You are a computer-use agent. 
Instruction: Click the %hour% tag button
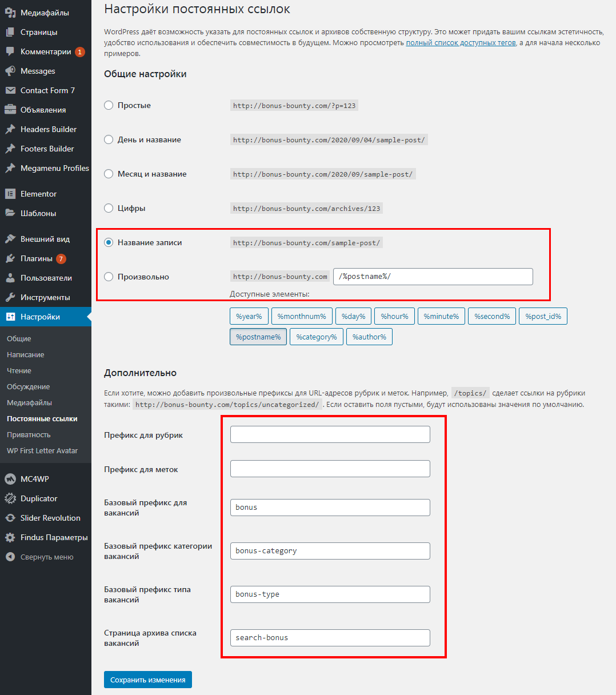(395, 316)
